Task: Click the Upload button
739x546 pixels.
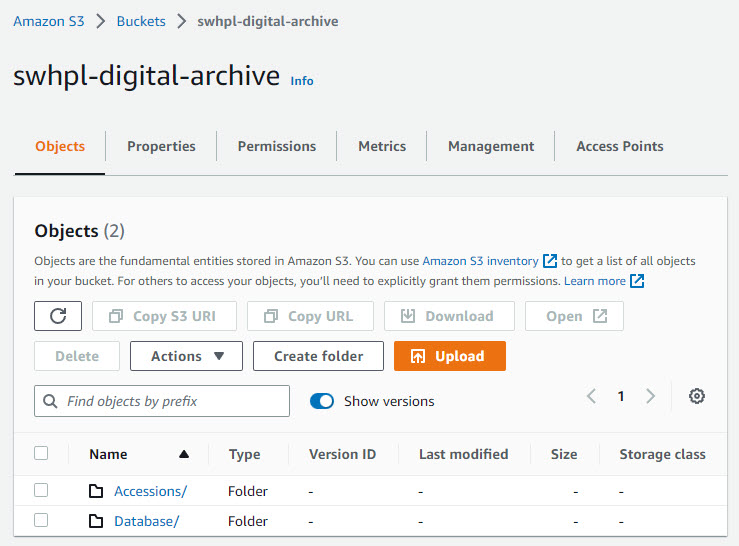Action: click(450, 356)
